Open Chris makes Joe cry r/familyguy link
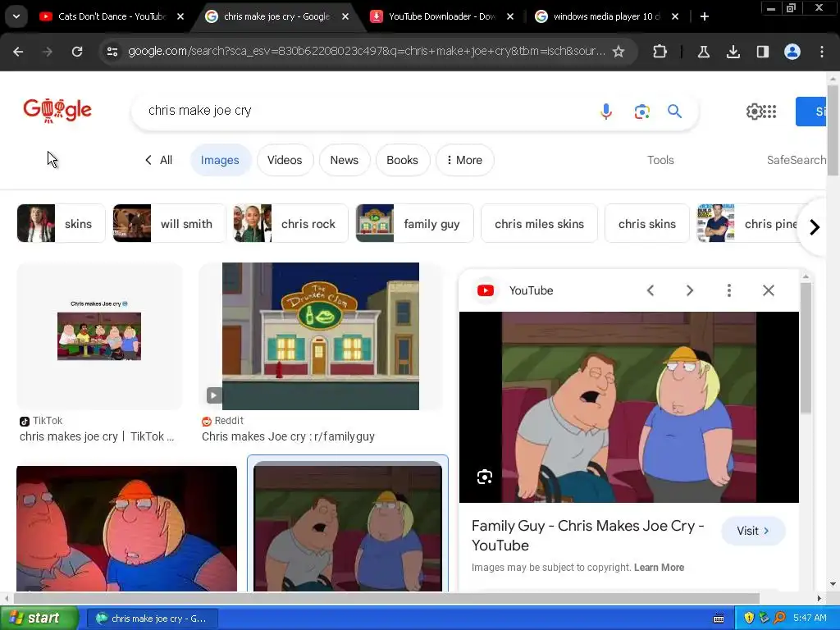The image size is (840, 630). 288,436
